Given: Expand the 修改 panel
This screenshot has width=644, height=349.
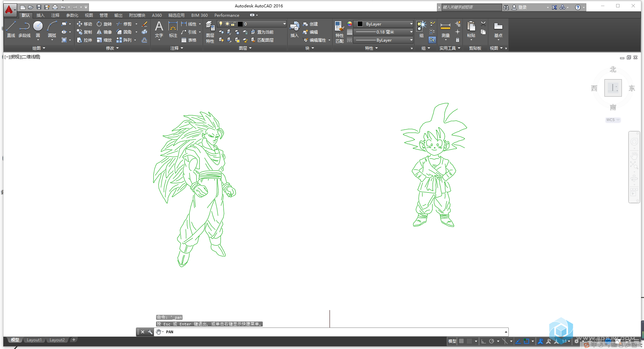Looking at the screenshot, I should click(112, 48).
